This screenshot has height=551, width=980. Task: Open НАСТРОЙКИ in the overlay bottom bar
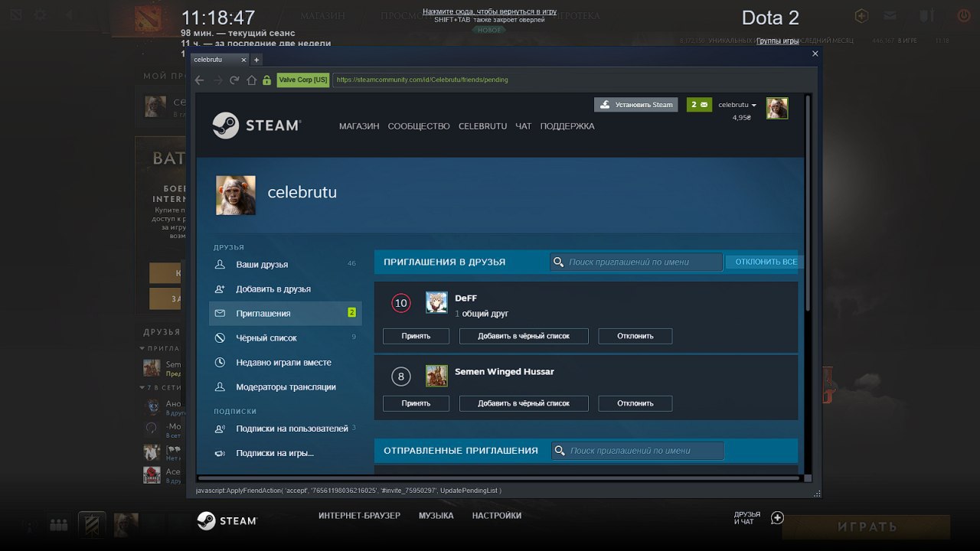tap(497, 516)
